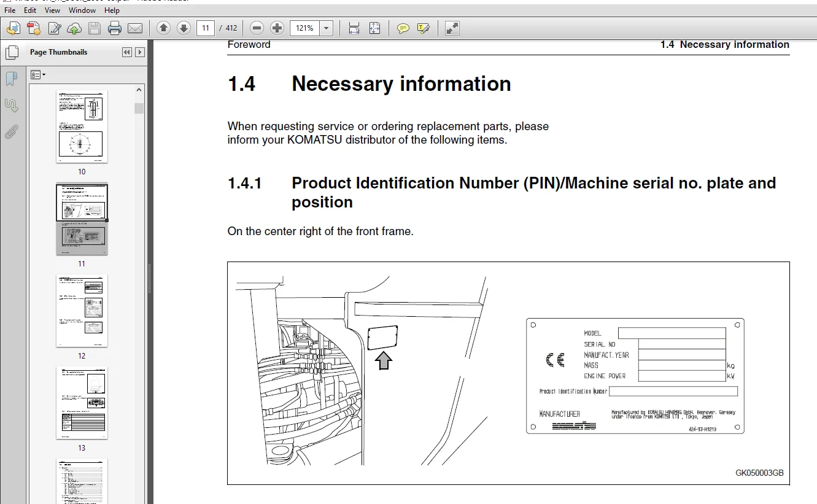This screenshot has width=817, height=504.
Task: Collapse the Page Thumbnails navigation pane
Action: (127, 52)
